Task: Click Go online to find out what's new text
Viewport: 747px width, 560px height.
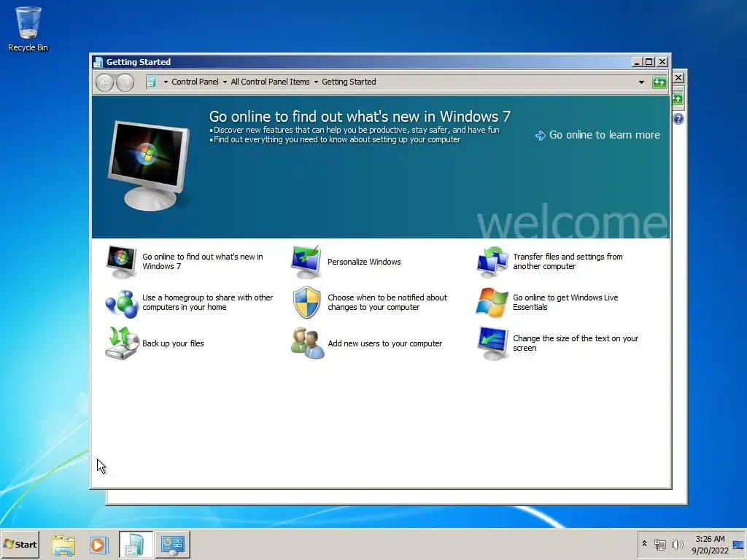Action: [x=203, y=262]
